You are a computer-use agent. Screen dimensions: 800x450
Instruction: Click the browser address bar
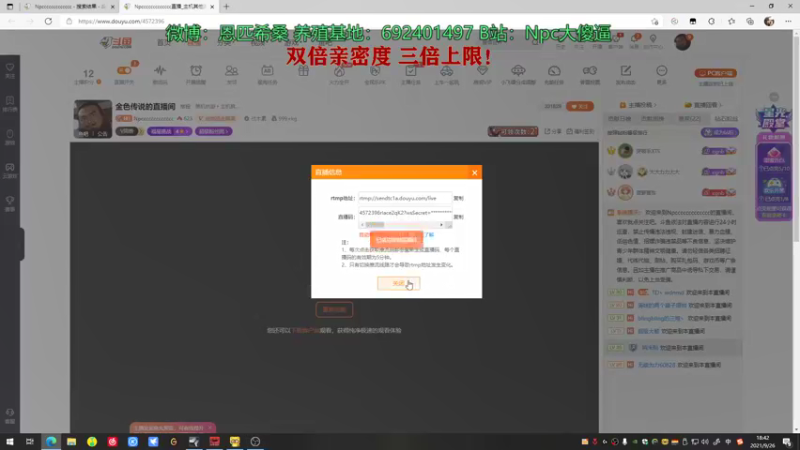click(357, 21)
